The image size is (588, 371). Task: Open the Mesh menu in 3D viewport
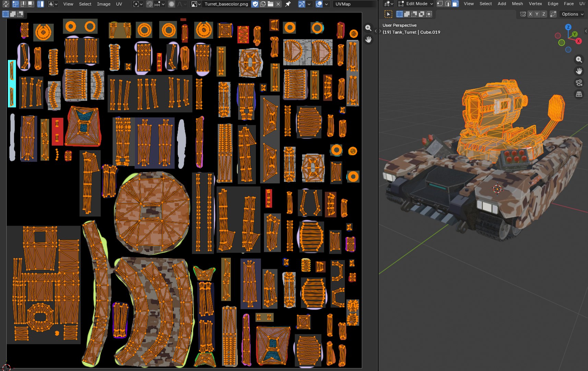point(517,4)
